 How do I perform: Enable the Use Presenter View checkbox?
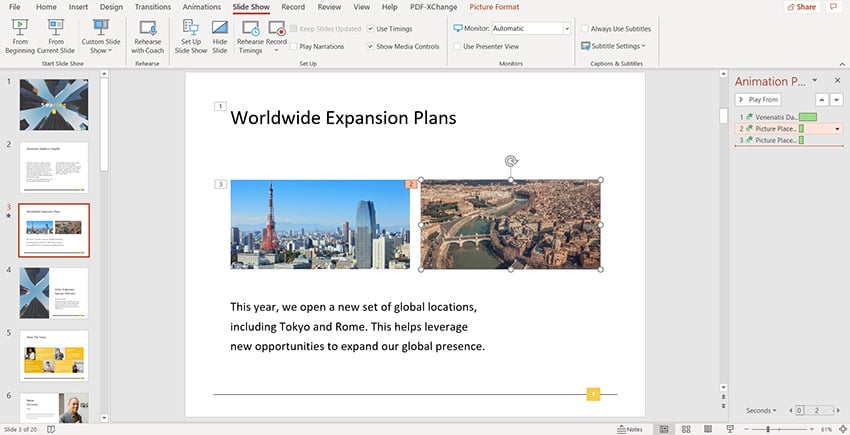point(458,46)
